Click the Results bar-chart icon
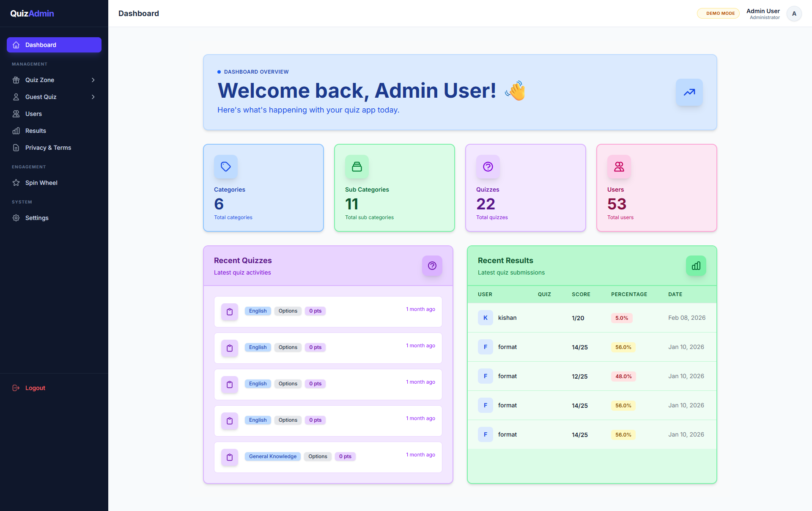This screenshot has height=511, width=812. (x=16, y=131)
